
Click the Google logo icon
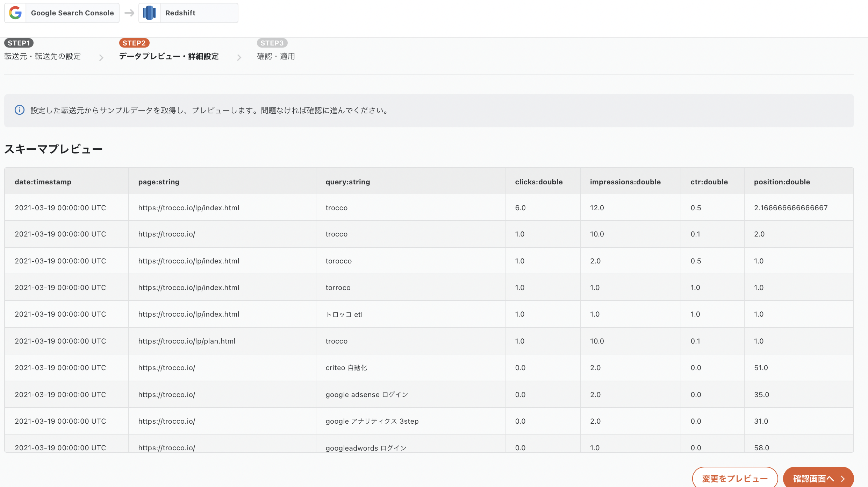pos(15,13)
